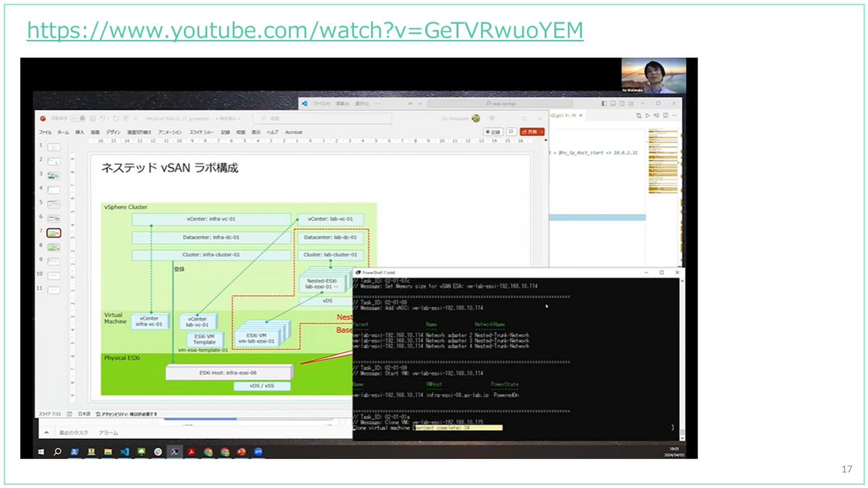This screenshot has width=868, height=488.
Task: Switch to PowerPoint's ホーム ribbon tab
Action: (x=64, y=132)
